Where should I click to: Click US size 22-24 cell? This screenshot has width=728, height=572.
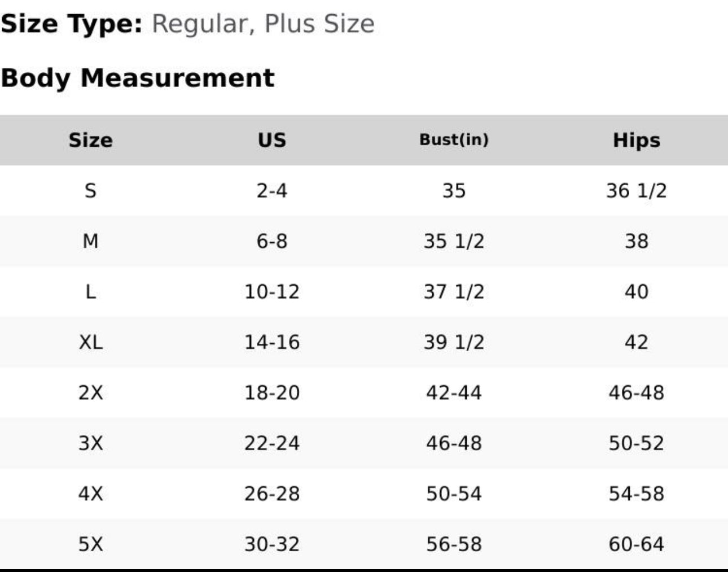point(272,443)
